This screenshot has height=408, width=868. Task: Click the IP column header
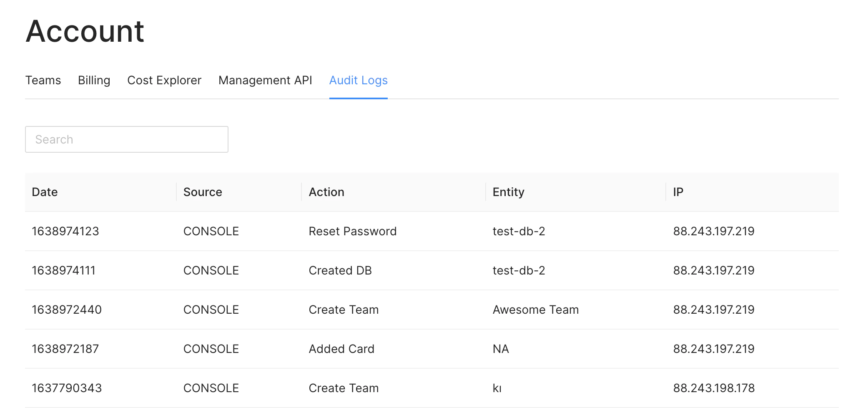pos(678,192)
